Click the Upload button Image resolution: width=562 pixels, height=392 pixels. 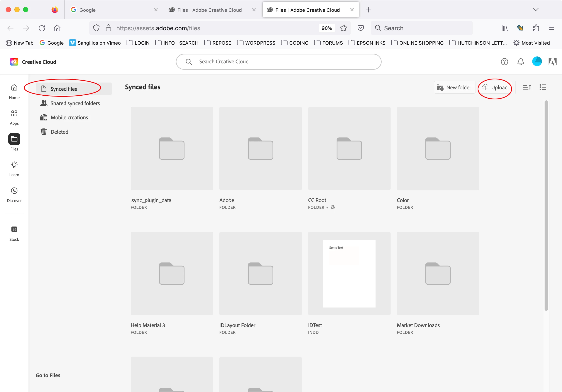[x=495, y=87]
